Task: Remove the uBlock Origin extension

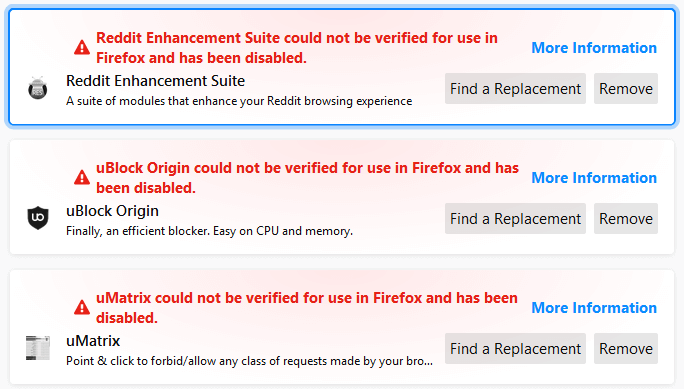Action: [626, 218]
